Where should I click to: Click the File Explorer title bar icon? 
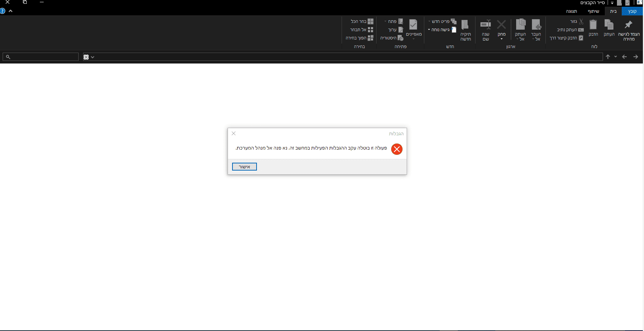pyautogui.click(x=639, y=2)
